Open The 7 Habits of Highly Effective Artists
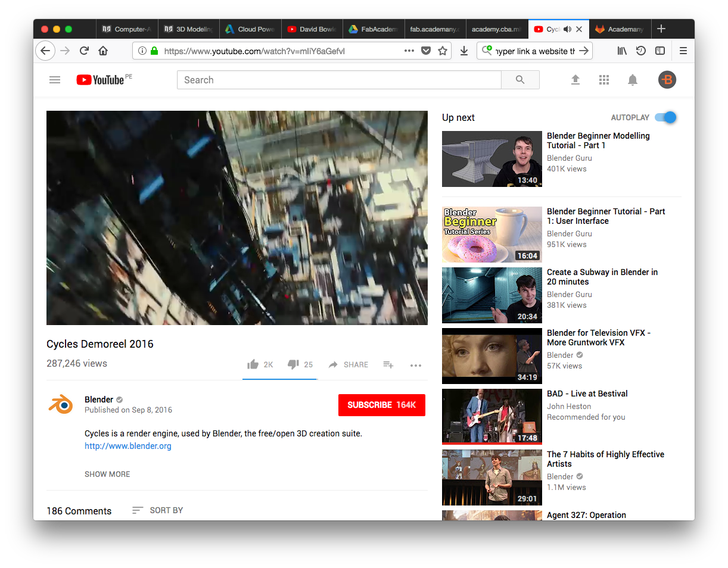 point(605,459)
